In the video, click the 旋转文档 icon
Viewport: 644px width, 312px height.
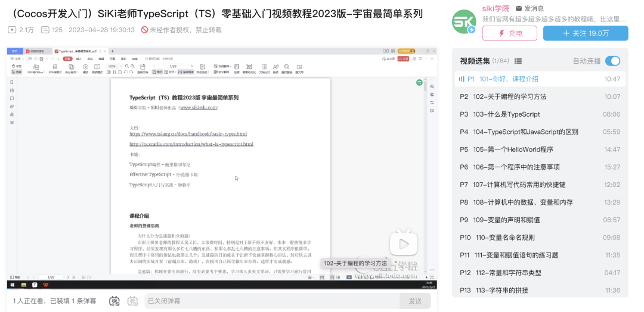(143, 68)
